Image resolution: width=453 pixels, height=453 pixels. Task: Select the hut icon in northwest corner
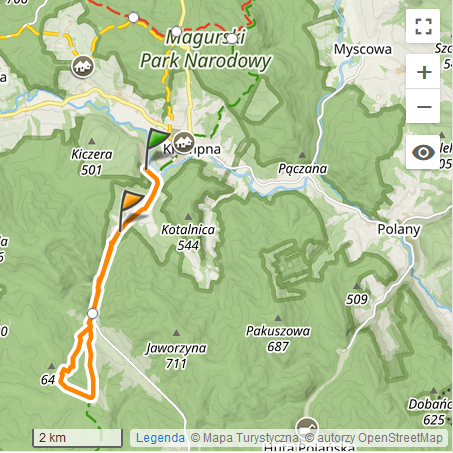(82, 66)
